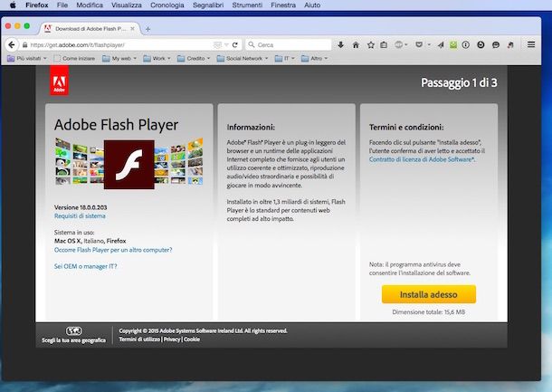Open the Visualizza menu
This screenshot has height=392, width=552.
pyautogui.click(x=127, y=5)
